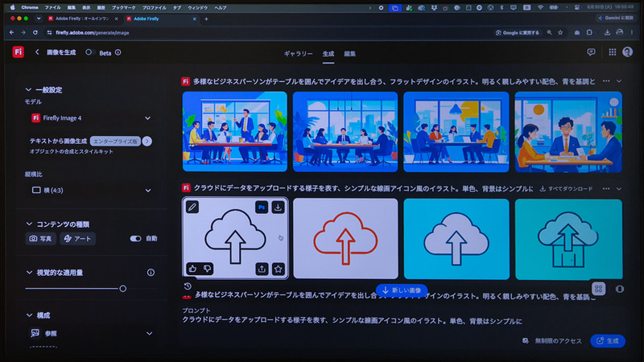Viewport: 644px width, 362px height.
Task: Open the ファイル menu in the menu bar
Action: [x=52, y=7]
